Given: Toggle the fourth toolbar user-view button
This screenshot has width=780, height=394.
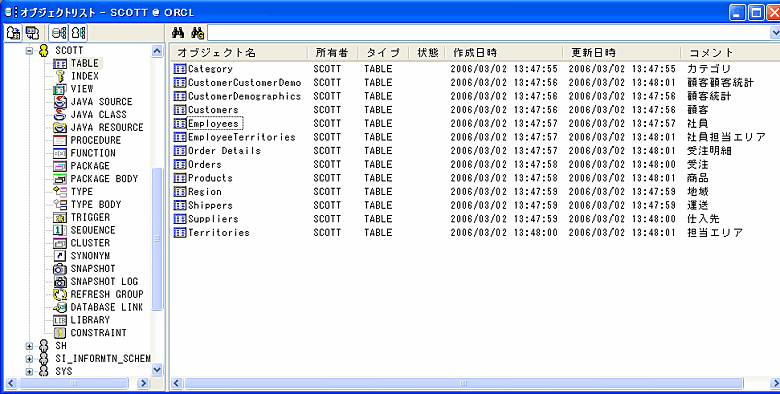Looking at the screenshot, I should click(78, 33).
